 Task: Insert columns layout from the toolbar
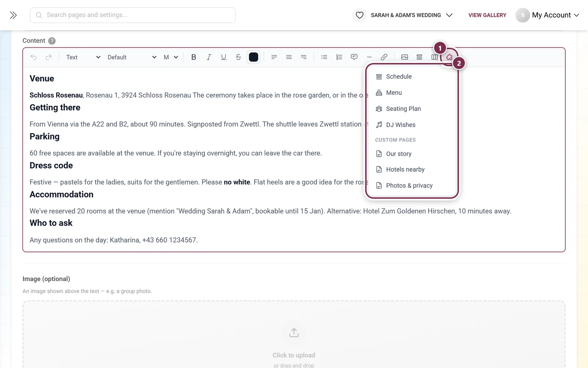pyautogui.click(x=434, y=57)
